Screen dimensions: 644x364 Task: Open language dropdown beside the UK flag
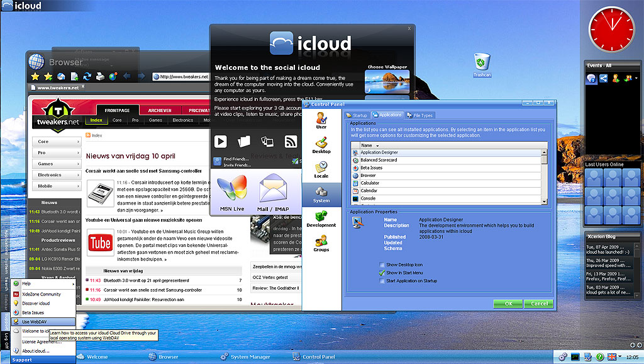pyautogui.click(x=619, y=356)
